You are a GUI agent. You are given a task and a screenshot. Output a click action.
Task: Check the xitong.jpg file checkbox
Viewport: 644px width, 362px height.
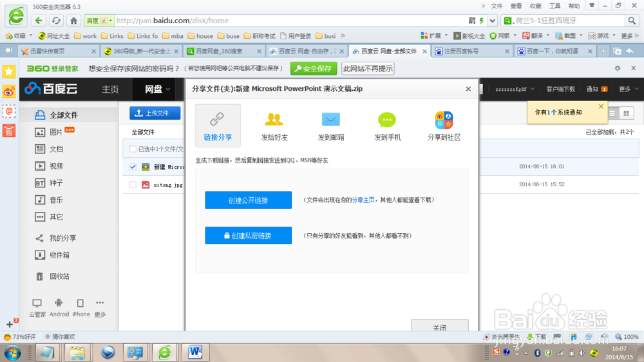point(133,185)
